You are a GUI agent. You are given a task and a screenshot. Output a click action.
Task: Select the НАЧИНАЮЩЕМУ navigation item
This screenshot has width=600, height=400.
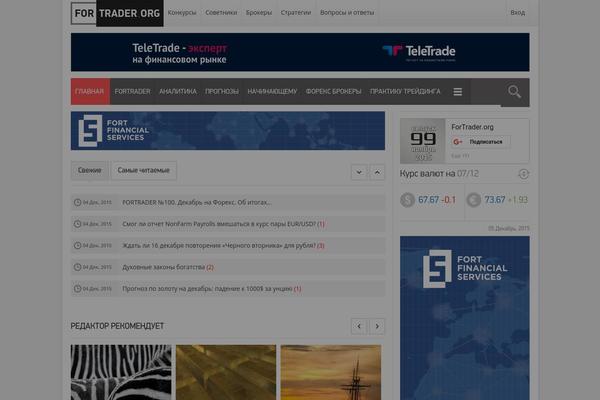272,91
